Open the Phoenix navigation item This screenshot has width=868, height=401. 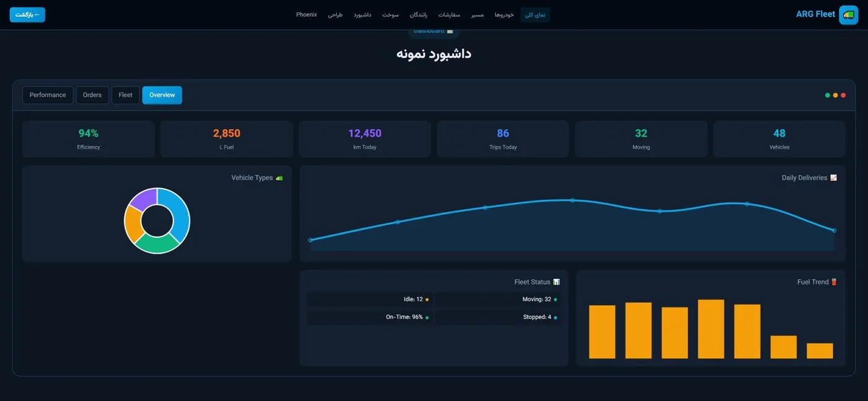pyautogui.click(x=306, y=15)
